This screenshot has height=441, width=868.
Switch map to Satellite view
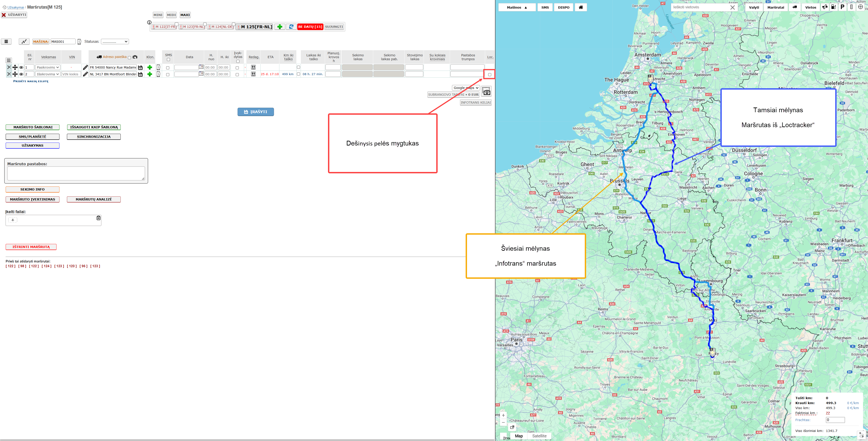539,436
